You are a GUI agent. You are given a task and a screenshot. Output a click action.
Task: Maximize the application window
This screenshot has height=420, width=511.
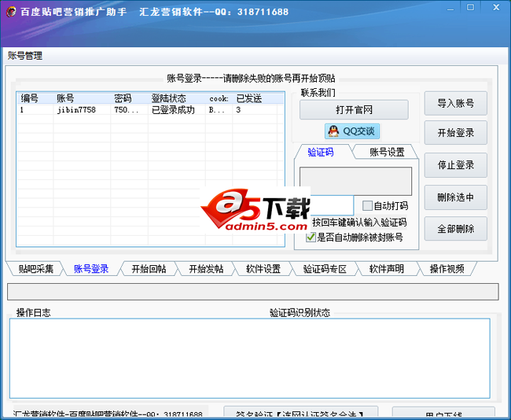click(470, 7)
